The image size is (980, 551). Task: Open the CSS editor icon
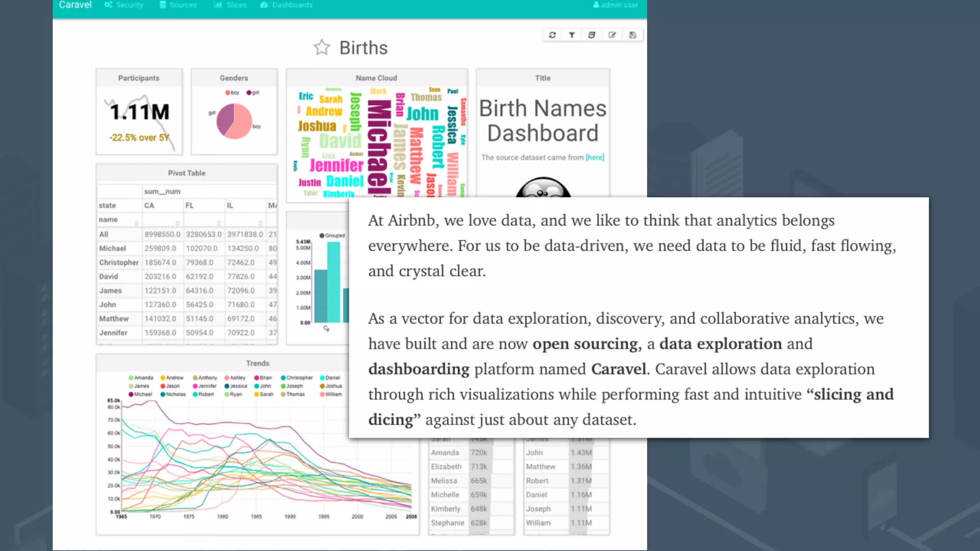pyautogui.click(x=592, y=35)
